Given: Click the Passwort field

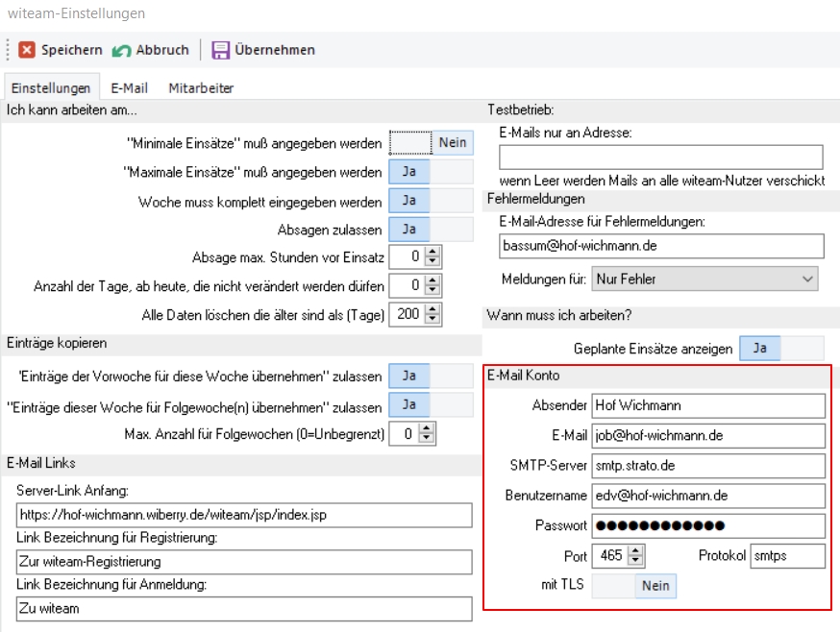Looking at the screenshot, I should 707,525.
